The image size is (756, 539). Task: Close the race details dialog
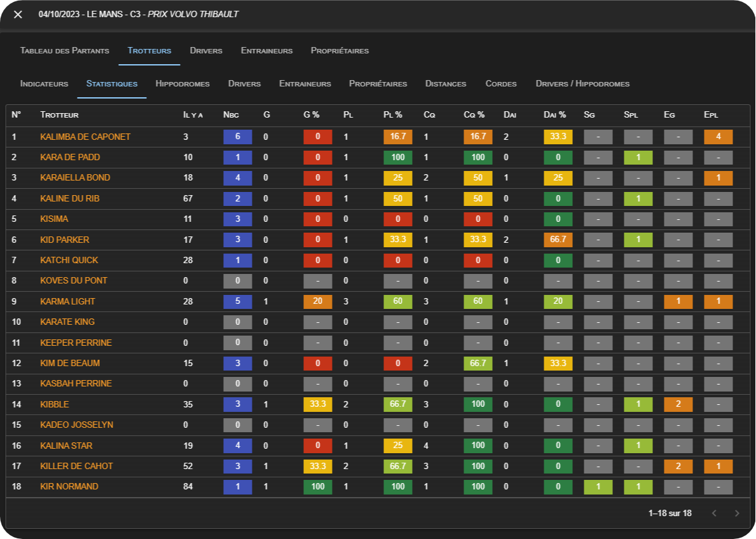[18, 15]
